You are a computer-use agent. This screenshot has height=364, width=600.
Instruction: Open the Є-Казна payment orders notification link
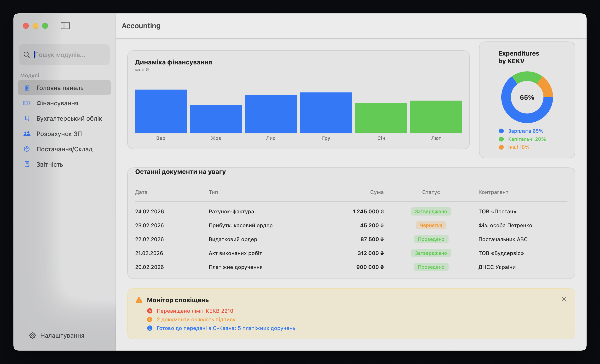(x=226, y=328)
